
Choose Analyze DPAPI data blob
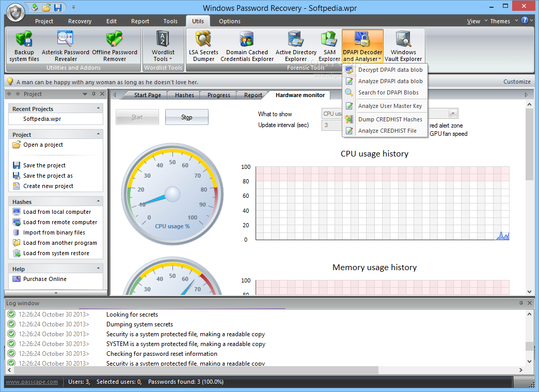385,81
